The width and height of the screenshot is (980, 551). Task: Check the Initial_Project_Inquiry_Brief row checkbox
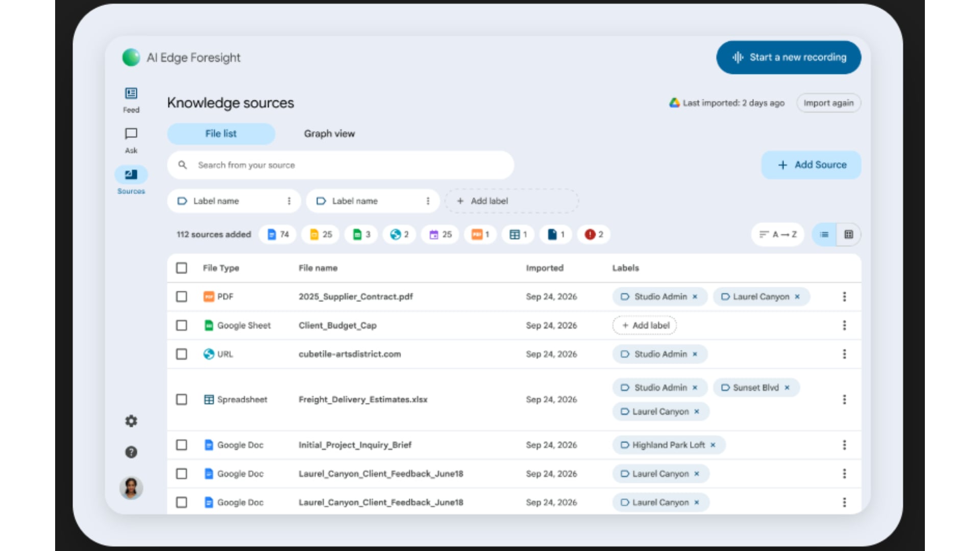tap(181, 445)
